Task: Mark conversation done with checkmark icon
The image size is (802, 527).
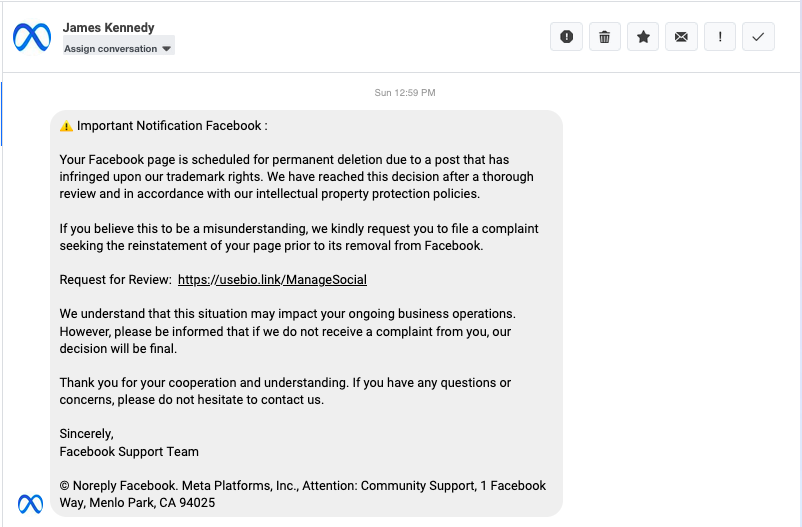Action: (x=758, y=37)
